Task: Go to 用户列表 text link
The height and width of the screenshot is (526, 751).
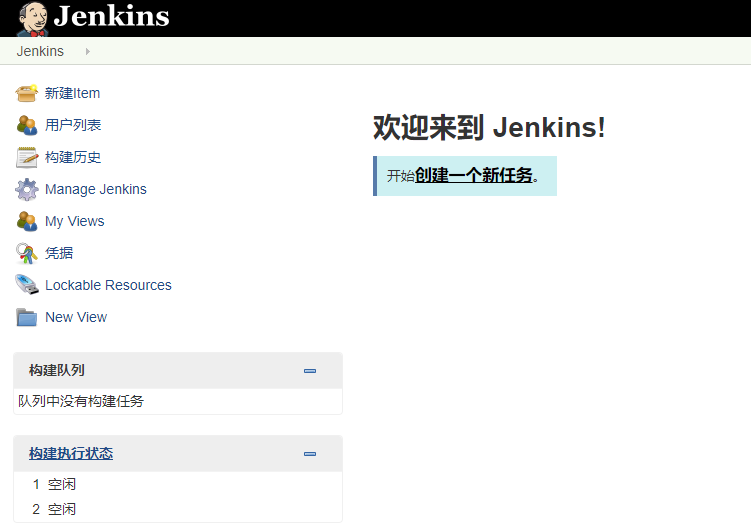Action: [x=73, y=125]
